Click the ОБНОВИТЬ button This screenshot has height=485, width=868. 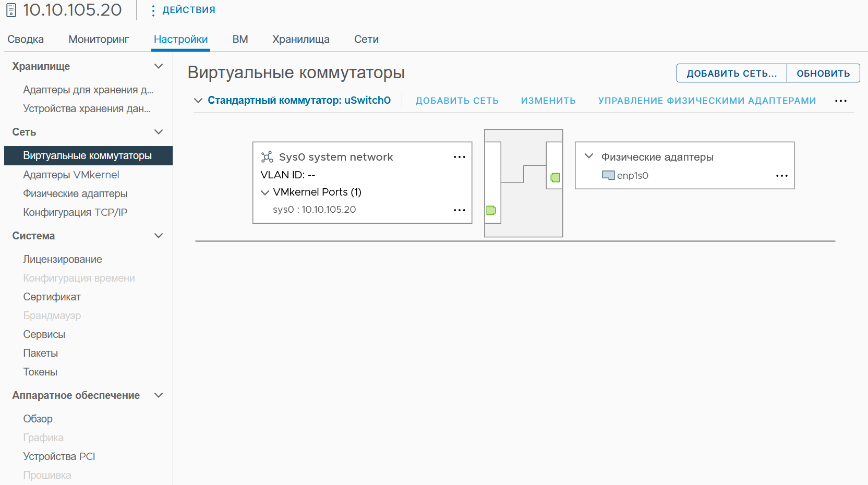point(823,74)
